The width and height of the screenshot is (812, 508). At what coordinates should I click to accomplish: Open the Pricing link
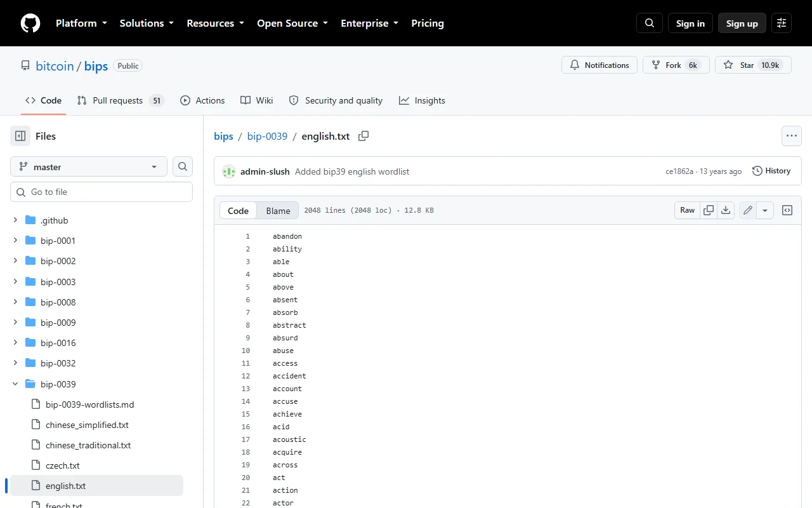tap(428, 23)
